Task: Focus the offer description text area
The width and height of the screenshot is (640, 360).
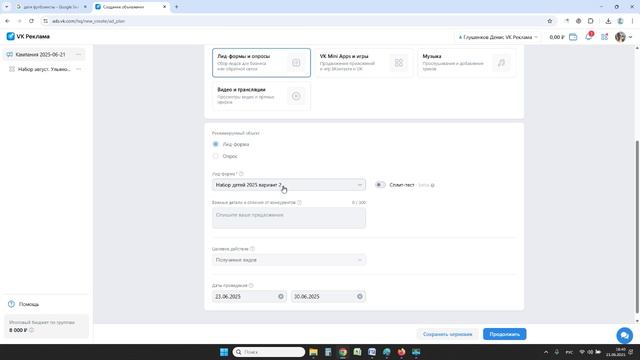Action: click(289, 218)
